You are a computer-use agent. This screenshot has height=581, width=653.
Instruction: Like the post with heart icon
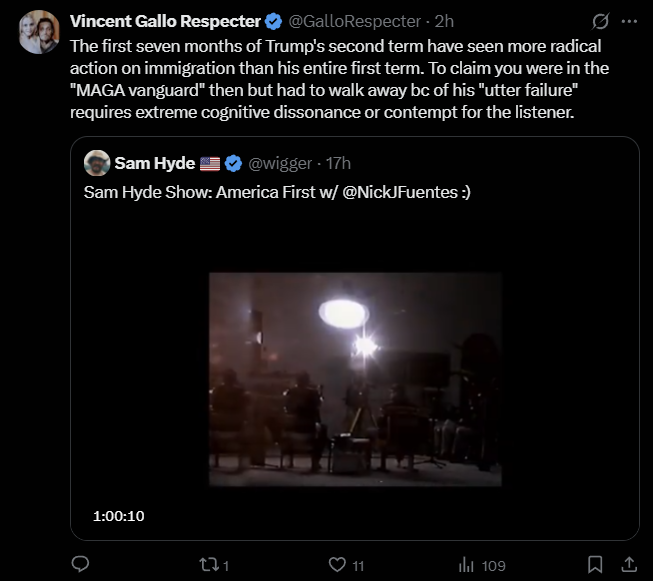click(x=337, y=565)
